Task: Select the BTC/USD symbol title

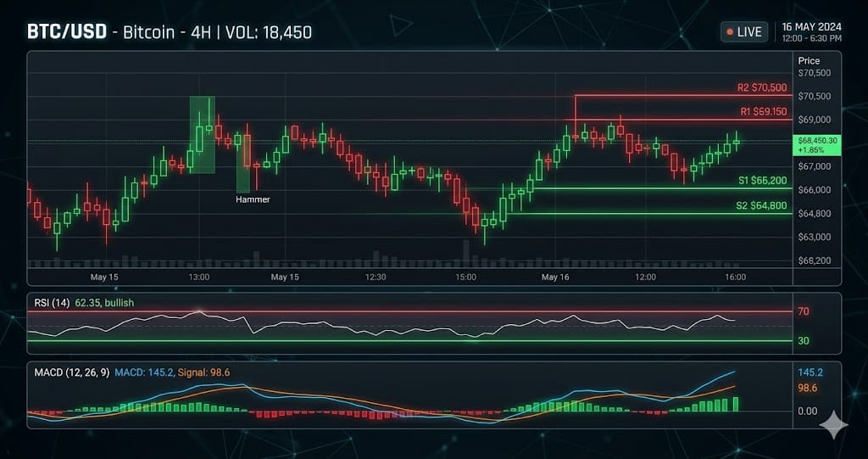Action: point(66,31)
